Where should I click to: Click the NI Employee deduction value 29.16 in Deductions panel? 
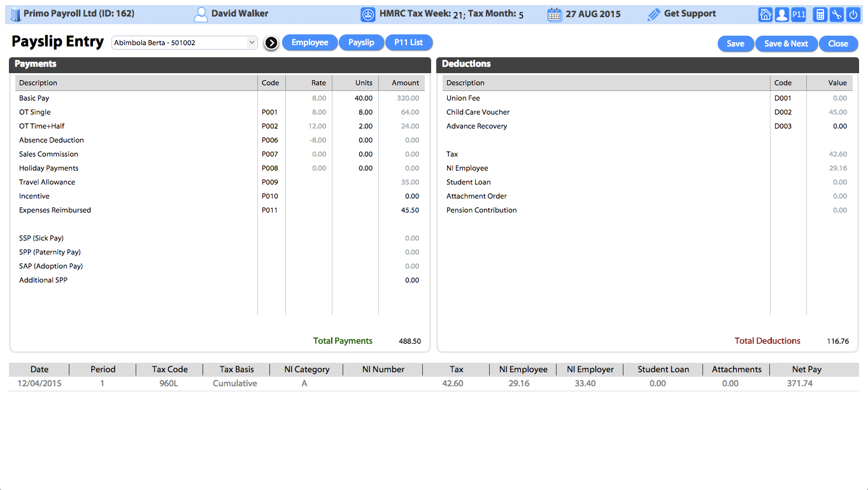point(838,168)
